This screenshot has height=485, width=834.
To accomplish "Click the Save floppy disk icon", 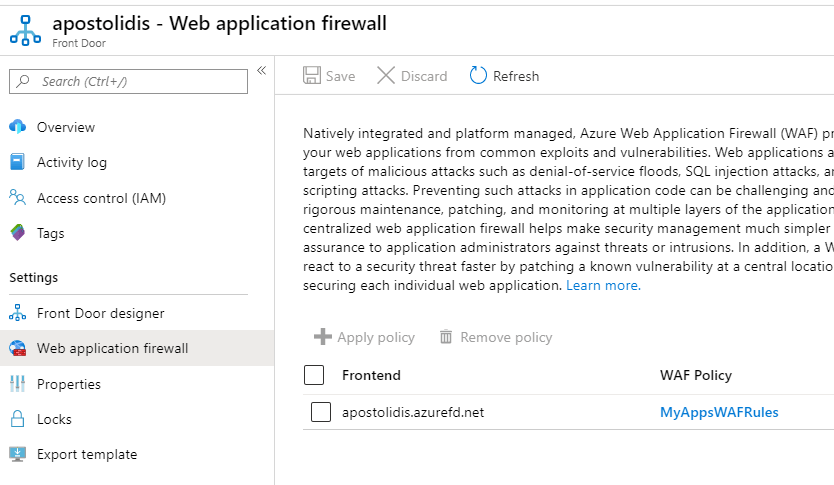I will pyautogui.click(x=312, y=76).
